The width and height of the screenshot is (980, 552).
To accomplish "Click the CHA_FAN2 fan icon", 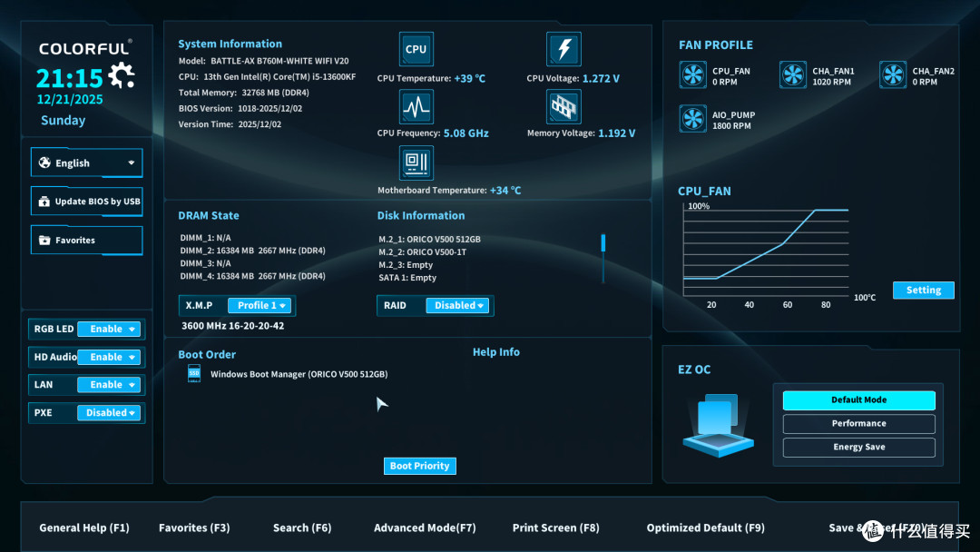I will click(x=893, y=75).
